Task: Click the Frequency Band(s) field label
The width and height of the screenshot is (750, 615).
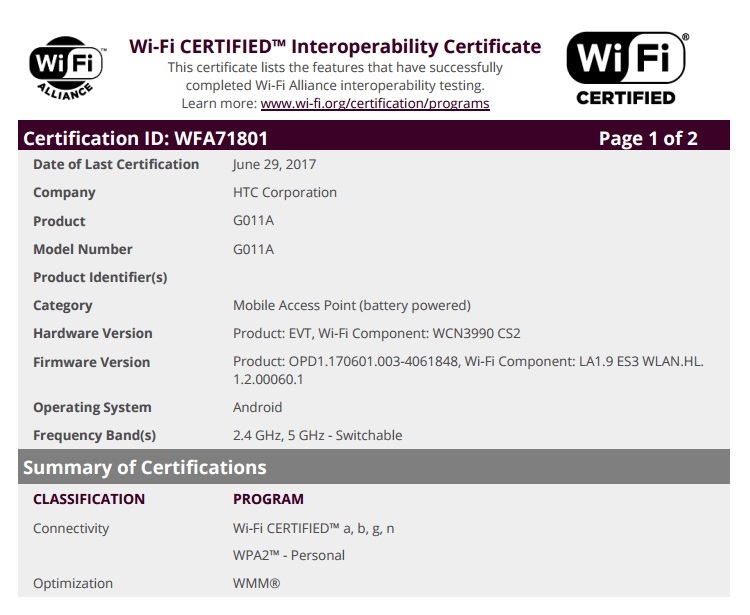Action: click(x=95, y=436)
